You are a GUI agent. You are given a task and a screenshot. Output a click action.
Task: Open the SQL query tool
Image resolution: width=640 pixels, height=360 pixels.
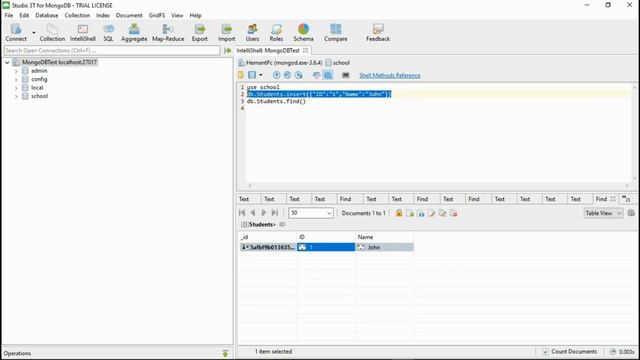pyautogui.click(x=108, y=32)
